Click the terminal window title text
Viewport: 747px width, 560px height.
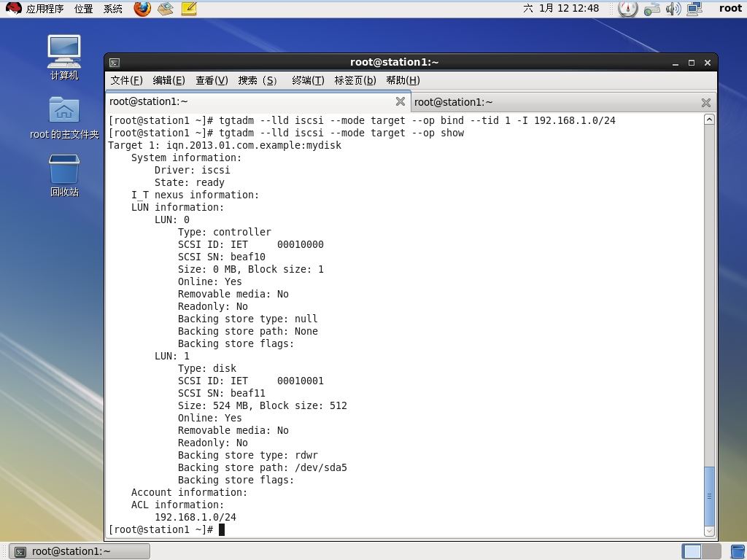click(395, 63)
